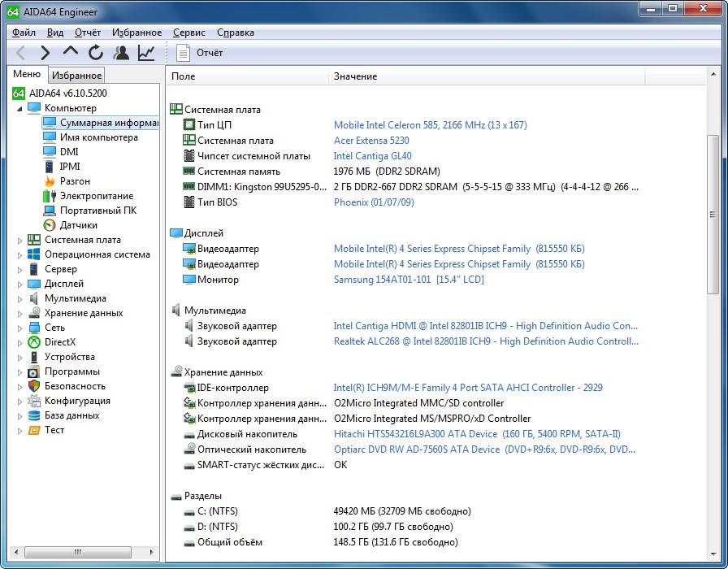This screenshot has width=728, height=569.
Task: Select the SMART-статус жёстких дисков row
Action: [404, 465]
